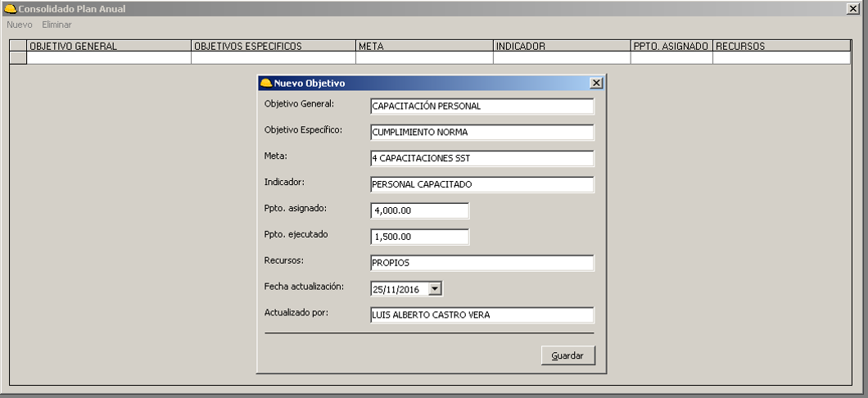Click the Ppto. asignado amount field
Image resolution: width=868 pixels, height=398 pixels.
click(x=419, y=210)
